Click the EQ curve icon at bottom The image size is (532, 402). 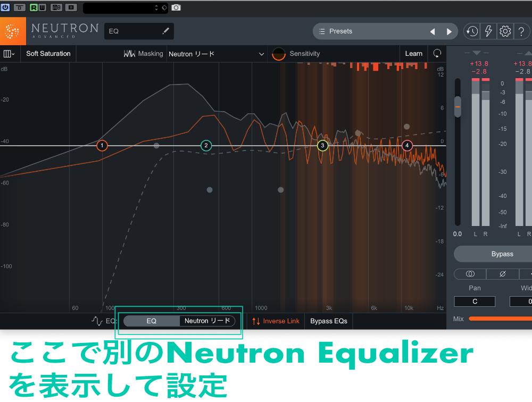point(97,321)
